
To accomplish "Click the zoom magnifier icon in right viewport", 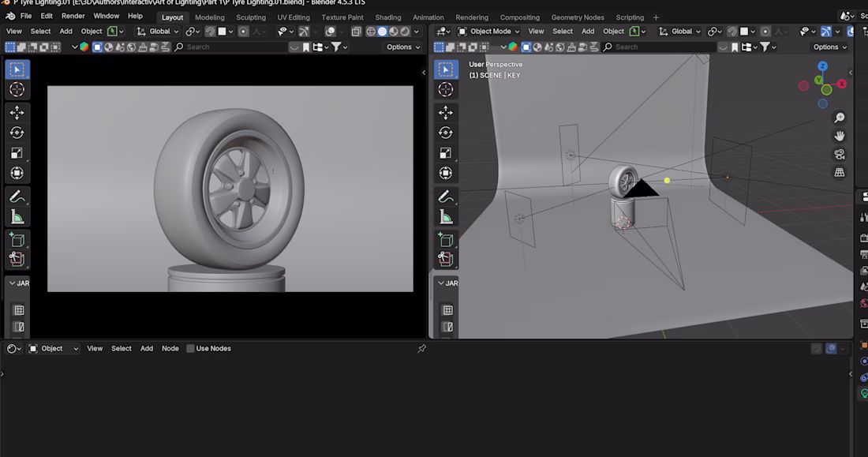I will point(840,118).
